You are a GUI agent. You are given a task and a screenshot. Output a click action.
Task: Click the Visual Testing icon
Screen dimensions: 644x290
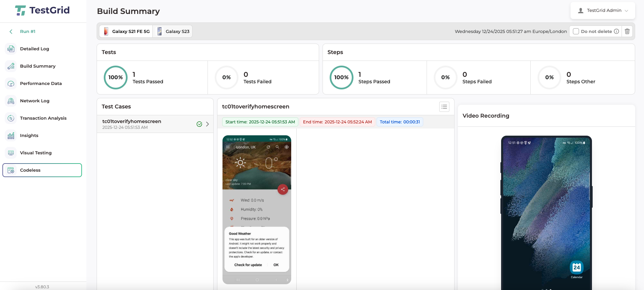coord(11,153)
